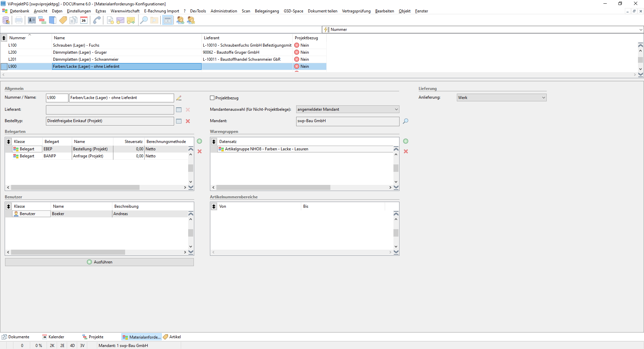Click the Name field Farben/Lacke

121,98
